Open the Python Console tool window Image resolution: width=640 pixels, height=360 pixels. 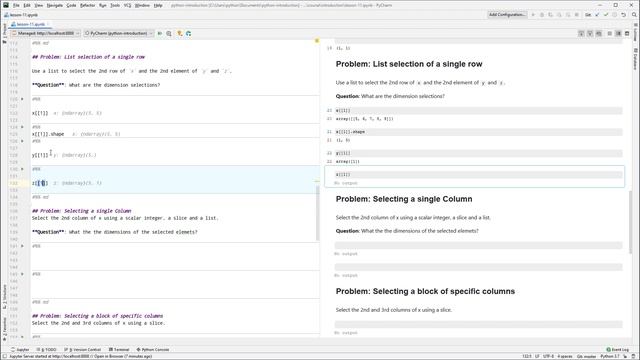(x=153, y=350)
